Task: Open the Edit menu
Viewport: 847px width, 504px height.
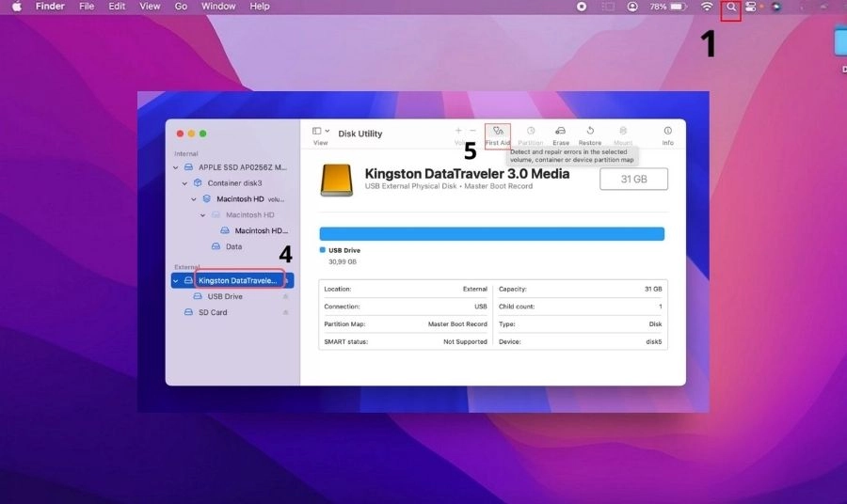Action: pyautogui.click(x=117, y=7)
